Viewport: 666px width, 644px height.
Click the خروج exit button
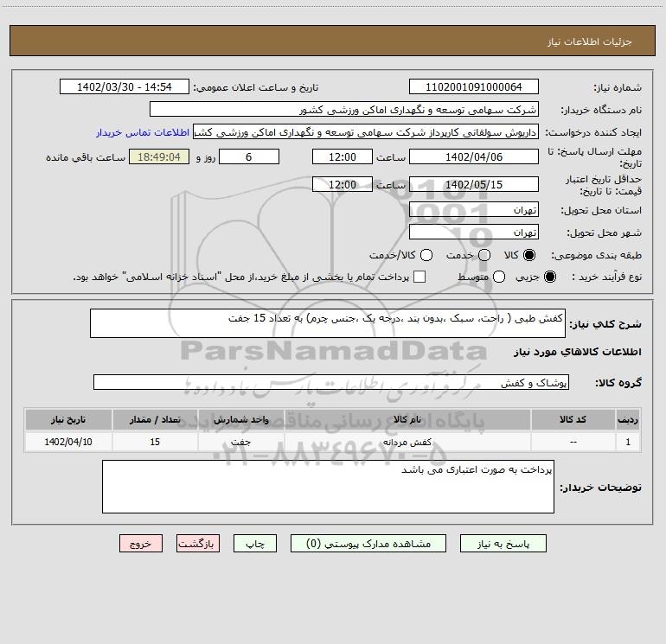point(141,544)
